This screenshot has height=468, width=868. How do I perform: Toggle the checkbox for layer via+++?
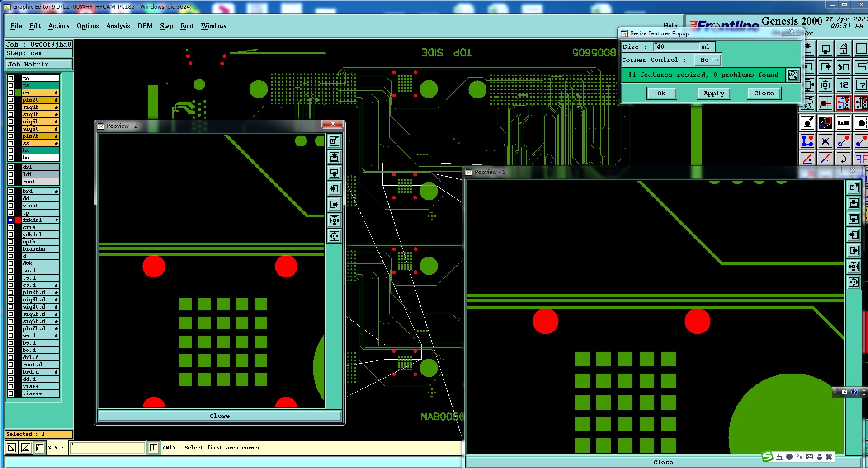(x=11, y=393)
